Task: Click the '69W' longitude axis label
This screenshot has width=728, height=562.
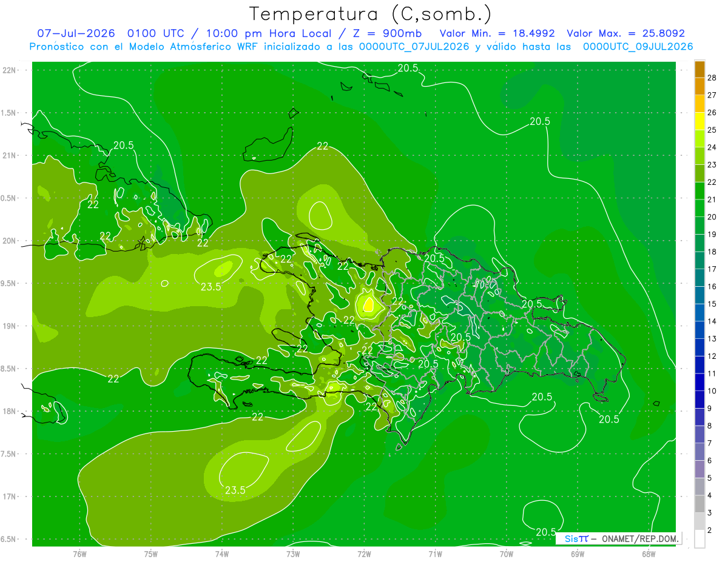Action: [577, 554]
